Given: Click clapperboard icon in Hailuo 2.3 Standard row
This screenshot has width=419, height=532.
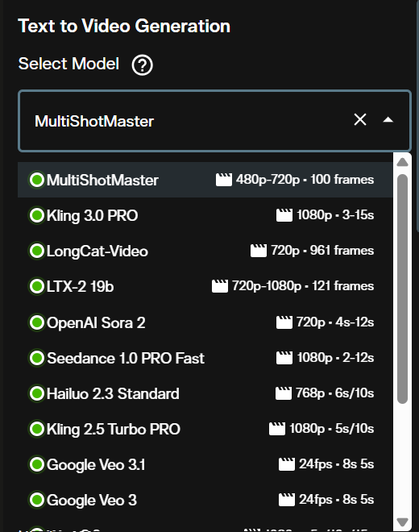Looking at the screenshot, I should (284, 393).
